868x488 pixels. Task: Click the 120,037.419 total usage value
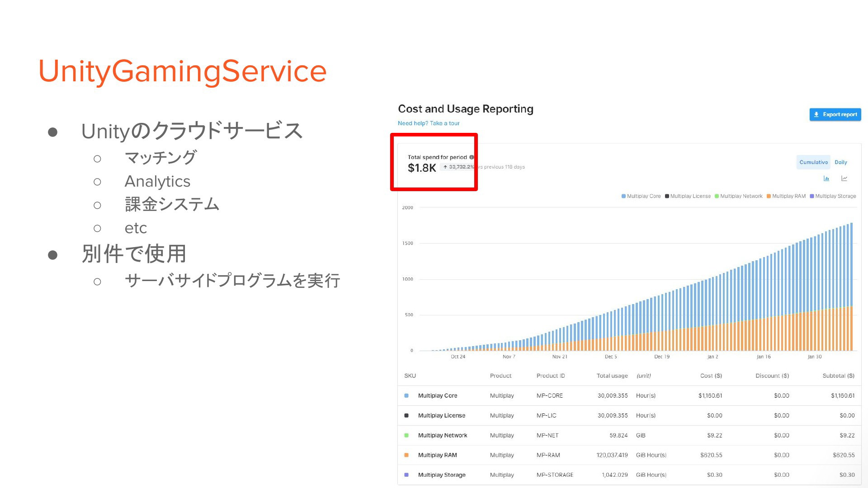point(612,455)
